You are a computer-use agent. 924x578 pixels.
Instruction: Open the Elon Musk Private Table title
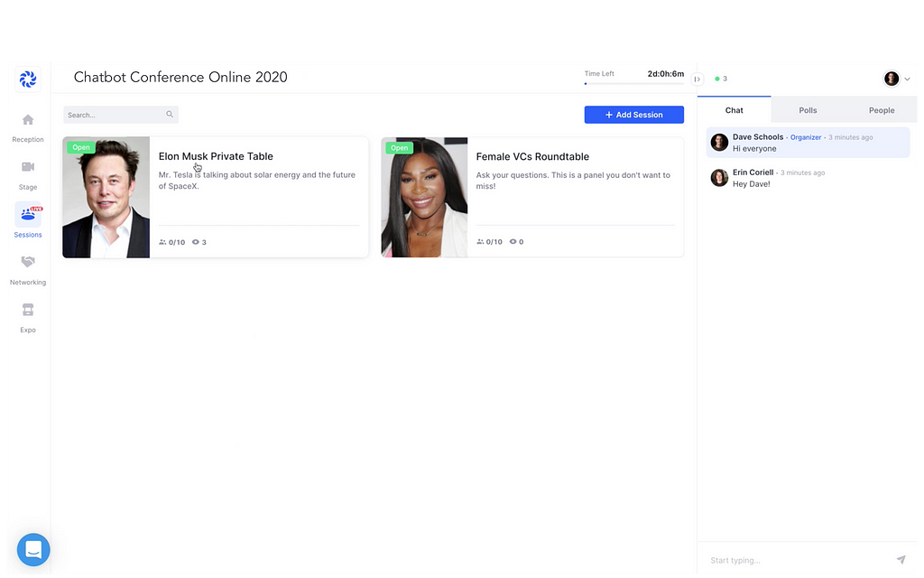[216, 156]
